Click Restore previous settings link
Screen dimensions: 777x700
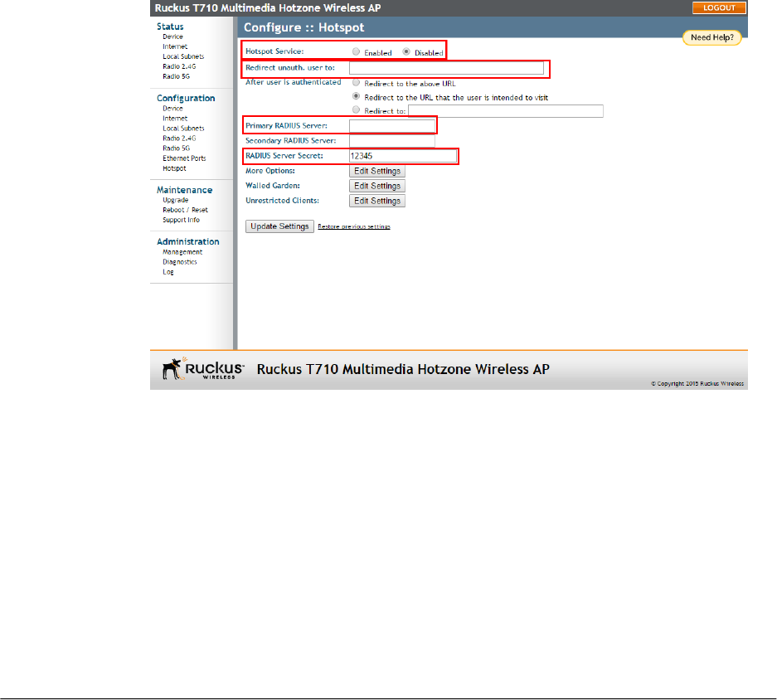pyautogui.click(x=354, y=226)
